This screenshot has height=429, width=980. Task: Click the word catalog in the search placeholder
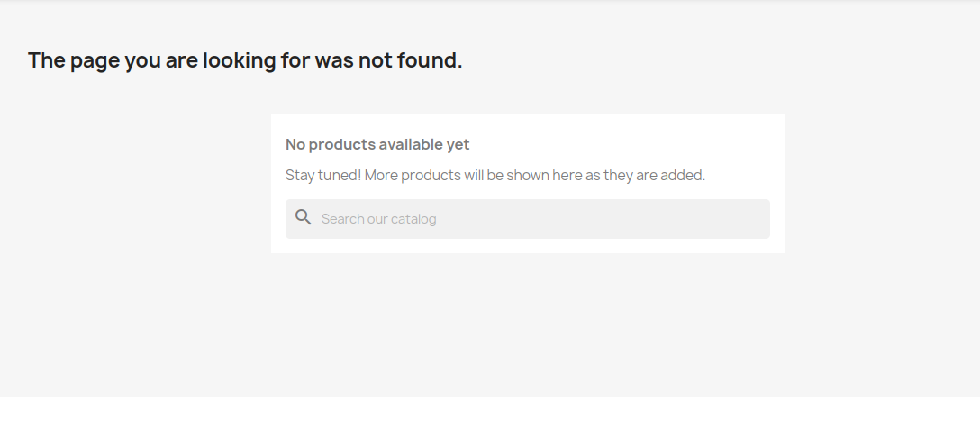point(415,219)
